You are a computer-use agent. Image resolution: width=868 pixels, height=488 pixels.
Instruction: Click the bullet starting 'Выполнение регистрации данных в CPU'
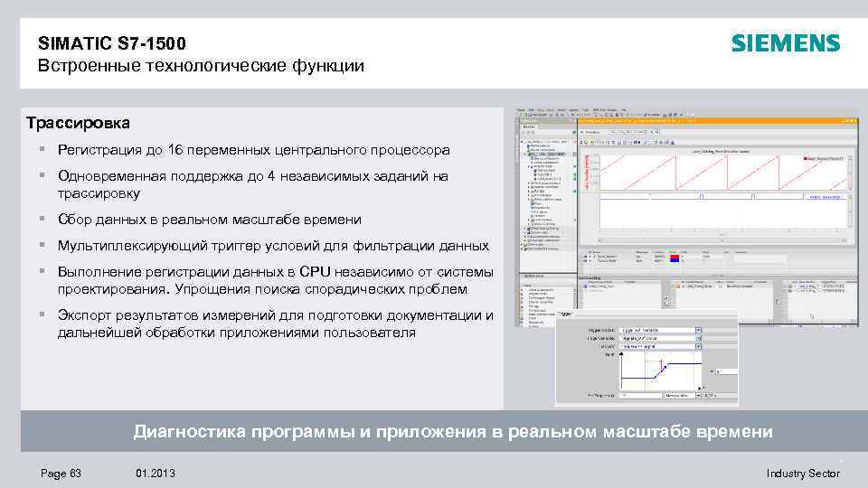[275, 280]
